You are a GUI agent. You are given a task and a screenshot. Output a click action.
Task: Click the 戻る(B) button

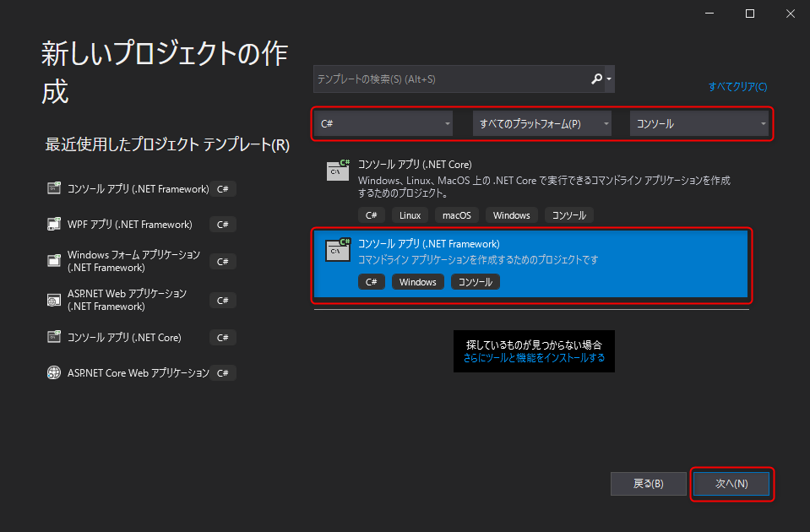point(649,484)
